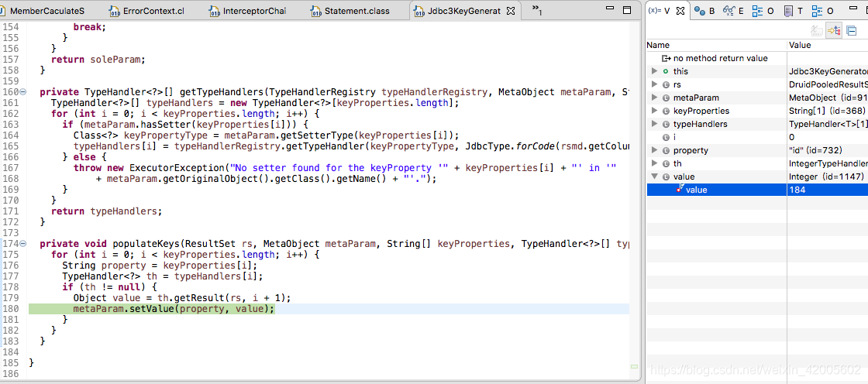Click the Collapse All icon in Variables view
The height and width of the screenshot is (384, 868).
(x=852, y=31)
